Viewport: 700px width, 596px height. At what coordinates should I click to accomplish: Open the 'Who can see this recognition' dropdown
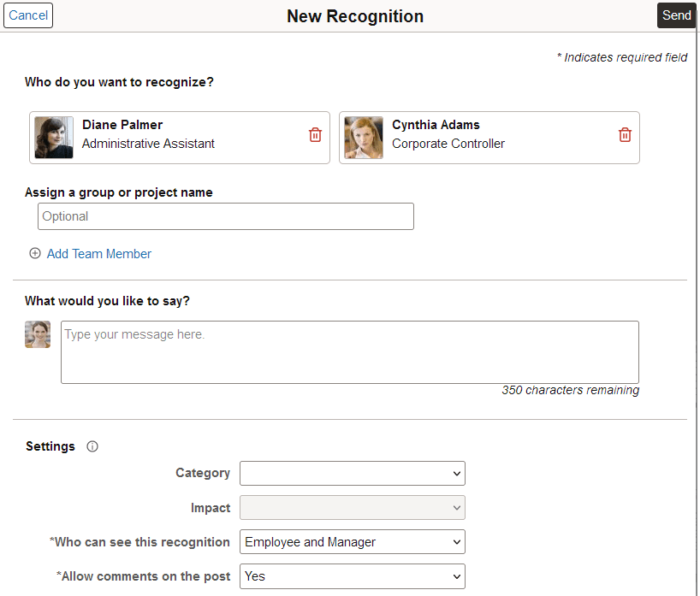[x=353, y=541]
